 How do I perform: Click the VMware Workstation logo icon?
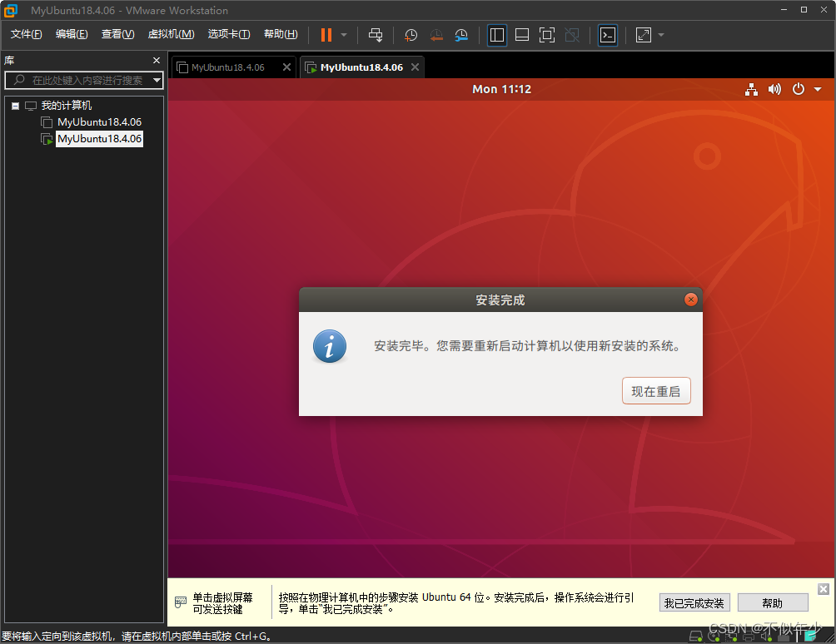(x=11, y=10)
